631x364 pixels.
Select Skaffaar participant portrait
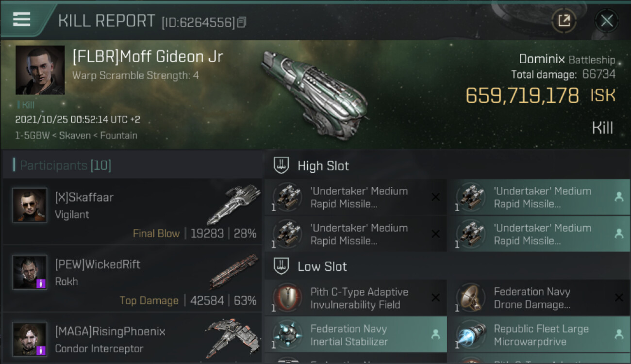pyautogui.click(x=30, y=205)
